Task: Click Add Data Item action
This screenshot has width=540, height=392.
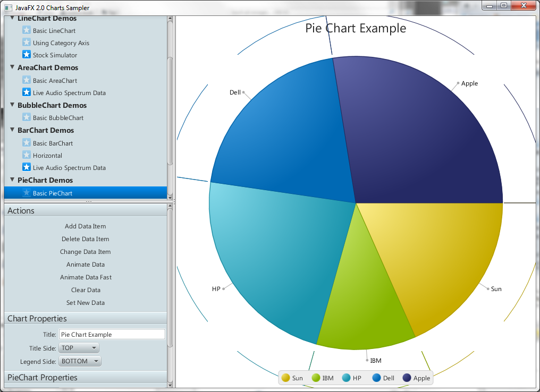Action: tap(85, 226)
